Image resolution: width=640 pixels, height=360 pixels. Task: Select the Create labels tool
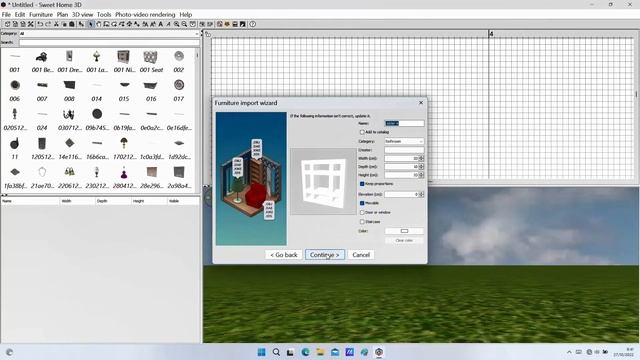pos(137,24)
